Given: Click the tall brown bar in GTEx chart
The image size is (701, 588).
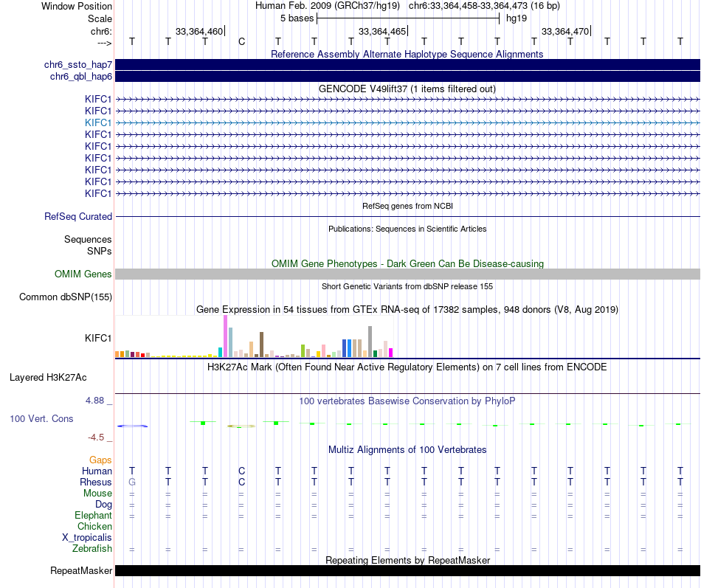Looking at the screenshot, I should [x=261, y=345].
